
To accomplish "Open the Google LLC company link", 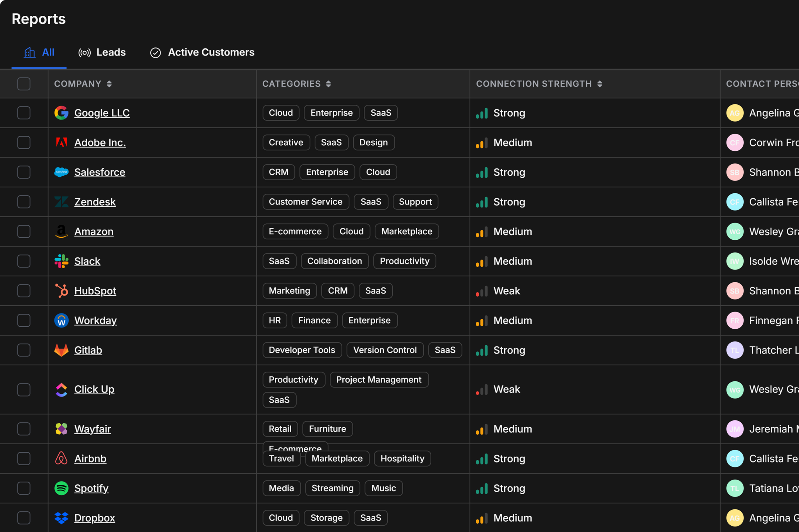I will (102, 113).
